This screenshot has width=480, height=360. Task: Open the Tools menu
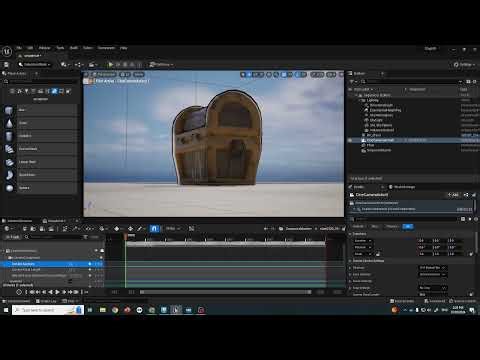60,48
